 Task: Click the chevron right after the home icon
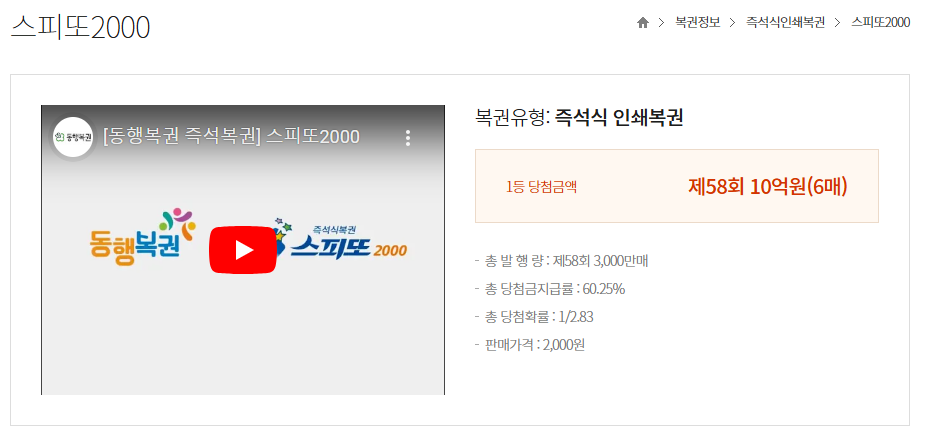pos(661,23)
